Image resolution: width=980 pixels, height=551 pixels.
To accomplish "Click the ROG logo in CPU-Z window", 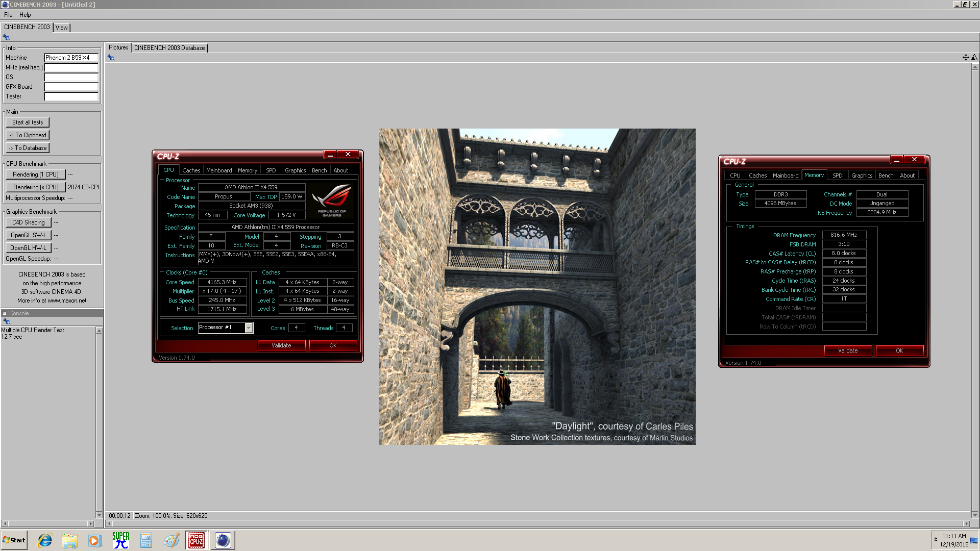I will pos(331,201).
